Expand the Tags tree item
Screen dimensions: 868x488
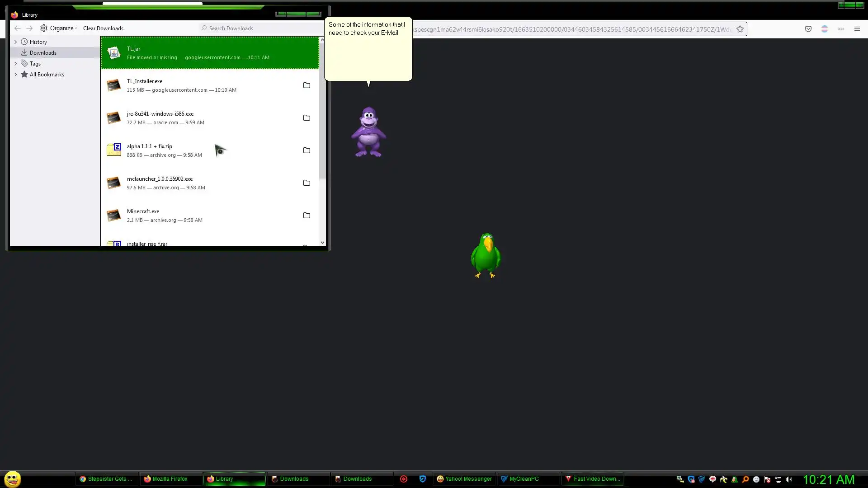(x=16, y=64)
